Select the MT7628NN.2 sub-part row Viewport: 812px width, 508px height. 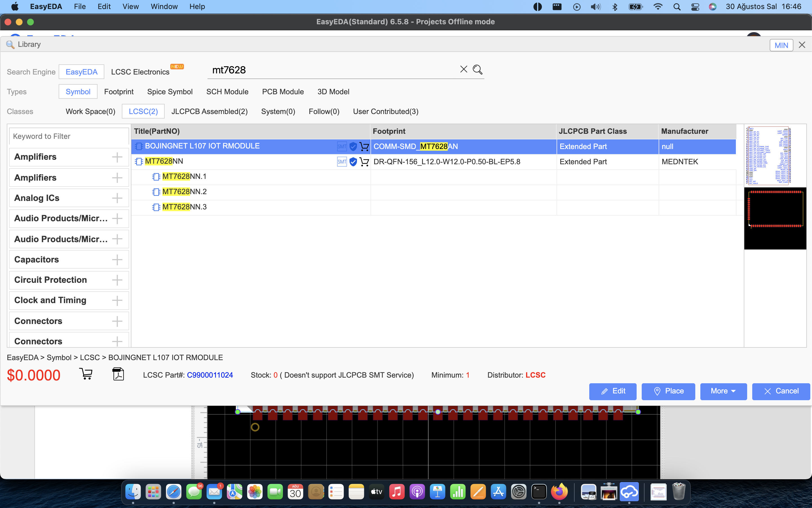(434, 192)
